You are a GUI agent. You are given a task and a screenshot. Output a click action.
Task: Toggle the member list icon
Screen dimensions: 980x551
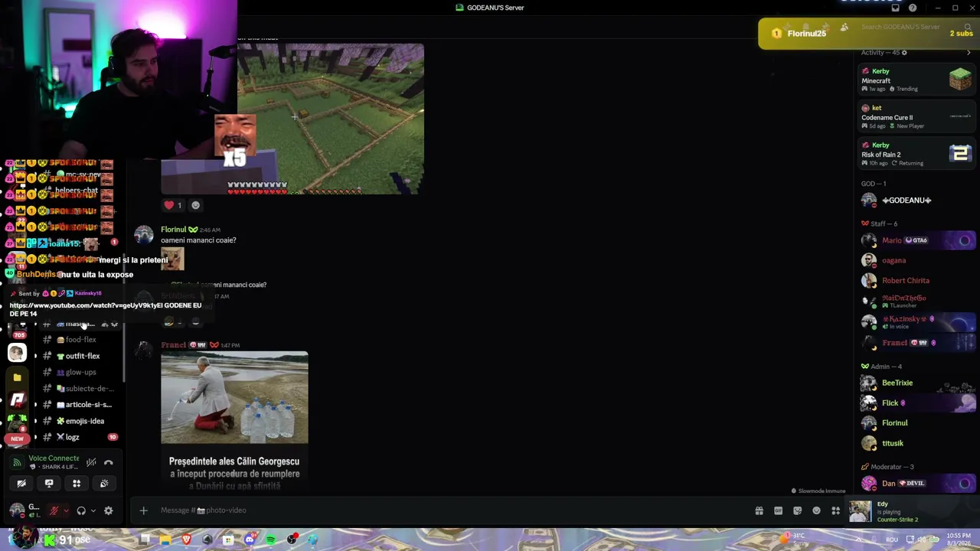pyautogui.click(x=844, y=27)
